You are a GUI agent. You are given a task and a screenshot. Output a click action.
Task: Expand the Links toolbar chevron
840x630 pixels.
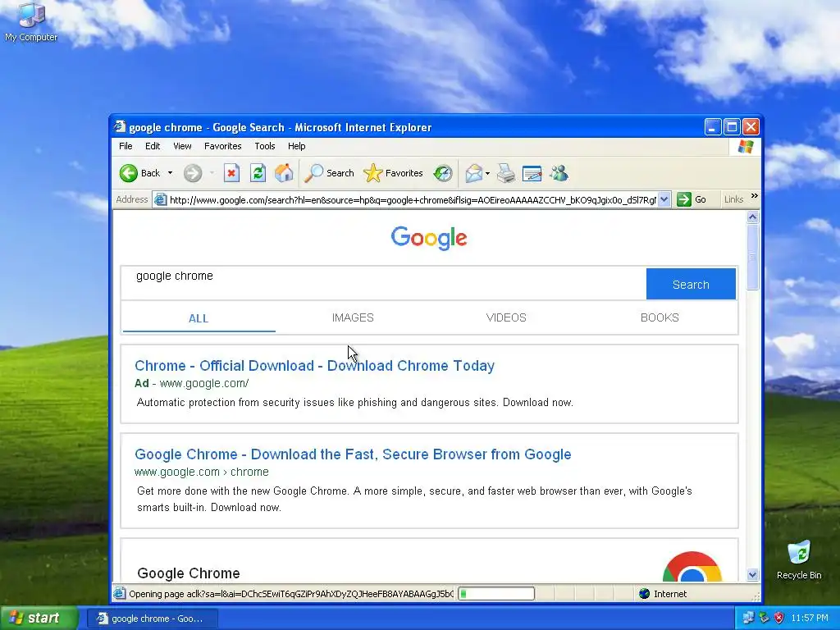755,196
